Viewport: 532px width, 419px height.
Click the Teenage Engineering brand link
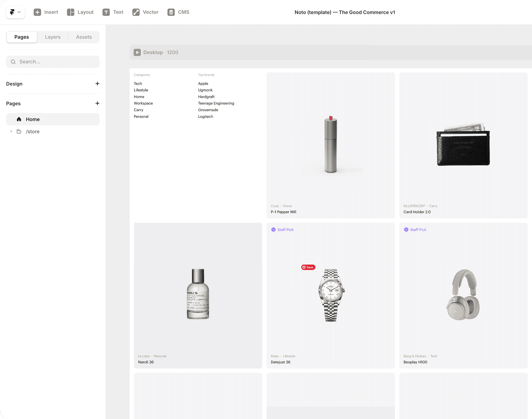point(216,103)
